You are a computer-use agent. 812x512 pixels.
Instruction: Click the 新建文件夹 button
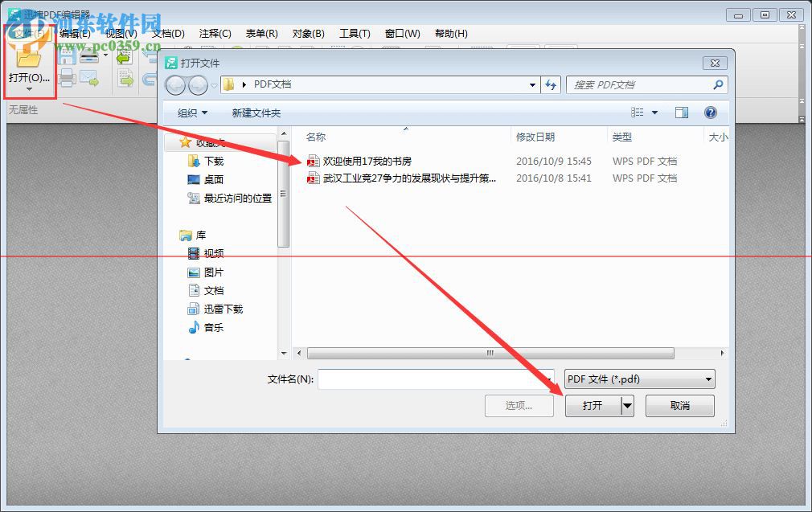pos(256,113)
